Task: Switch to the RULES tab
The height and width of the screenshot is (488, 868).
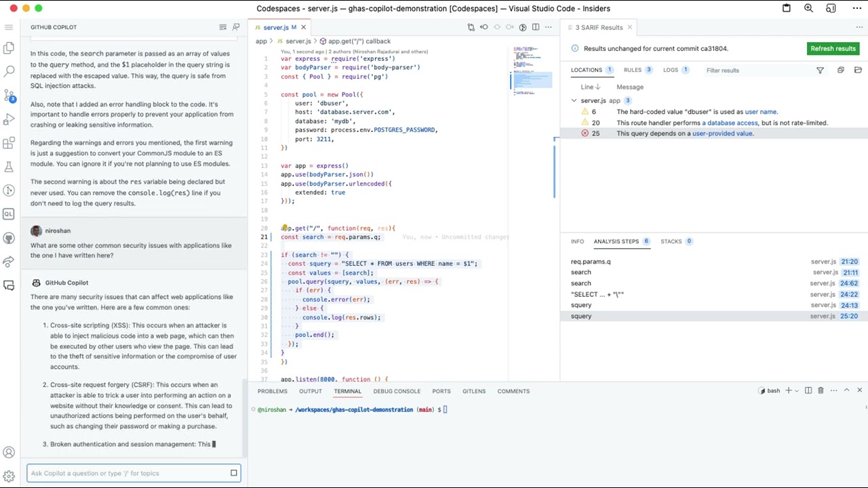Action: (x=632, y=70)
